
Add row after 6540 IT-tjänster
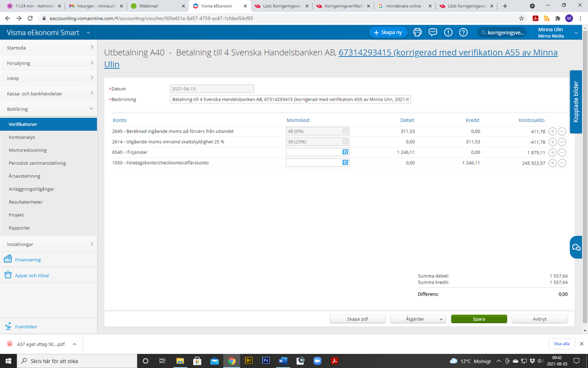coord(553,153)
